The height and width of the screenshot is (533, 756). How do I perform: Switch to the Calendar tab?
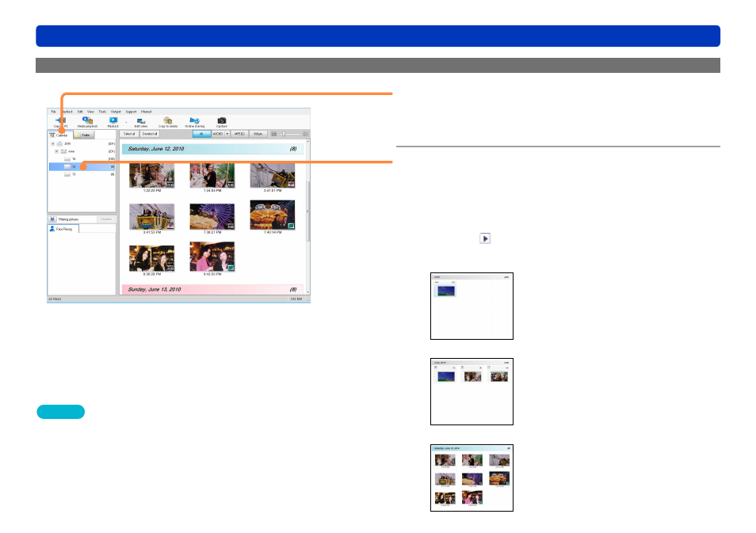[x=59, y=135]
